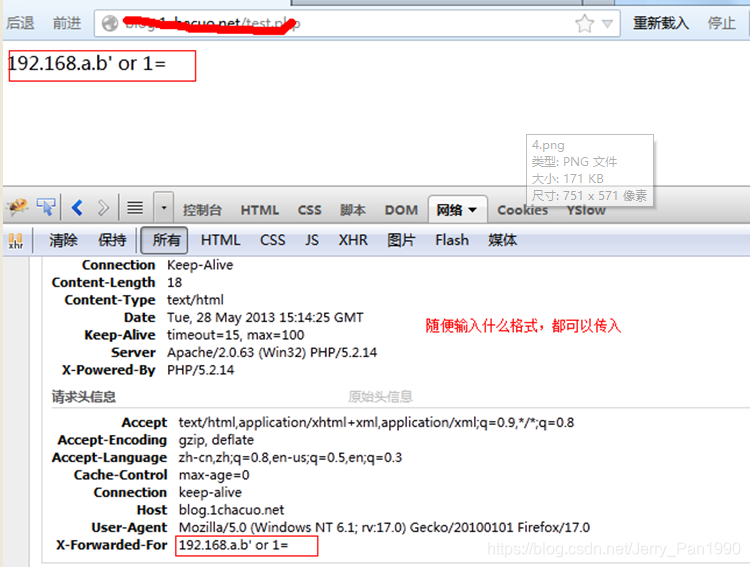Image resolution: width=750 pixels, height=567 pixels.
Task: Select the Content-Type value text/html
Action: (195, 300)
